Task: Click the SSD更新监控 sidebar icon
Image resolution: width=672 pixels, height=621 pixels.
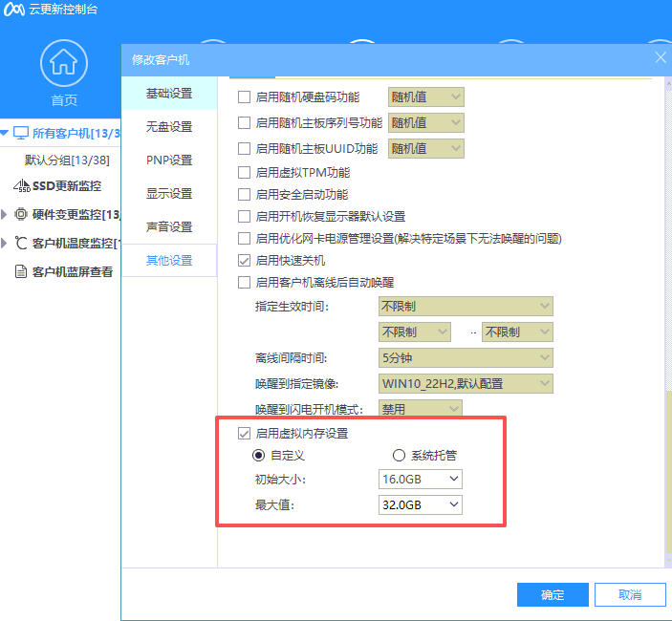Action: coord(21,185)
